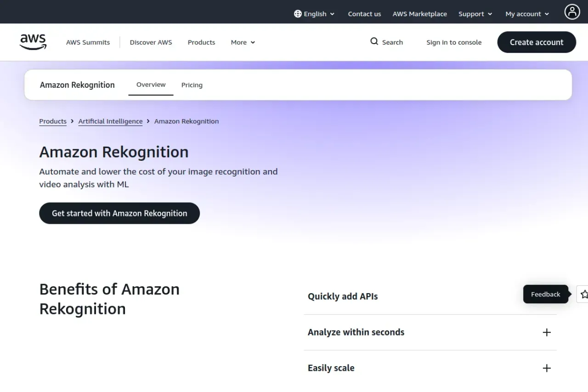Go to the Products breadcrumb link
This screenshot has height=392, width=588.
click(53, 121)
